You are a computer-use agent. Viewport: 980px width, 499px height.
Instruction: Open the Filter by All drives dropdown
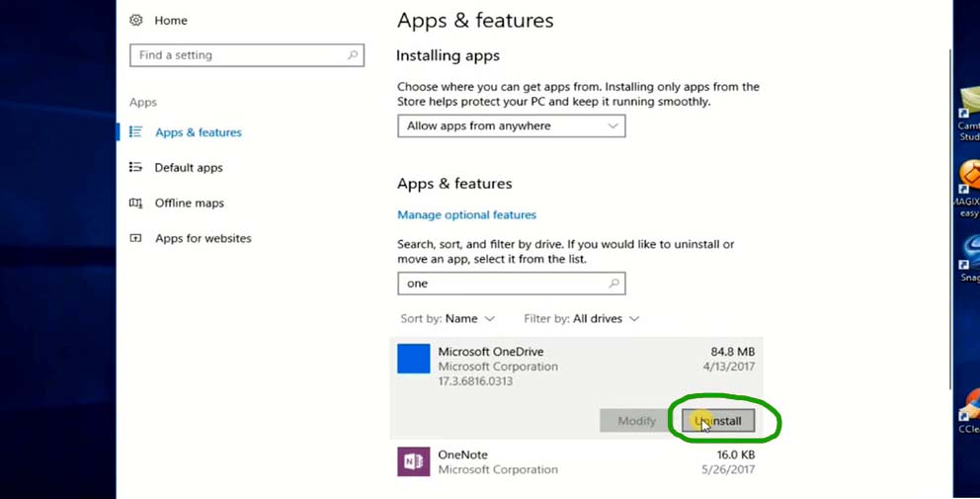click(x=581, y=319)
